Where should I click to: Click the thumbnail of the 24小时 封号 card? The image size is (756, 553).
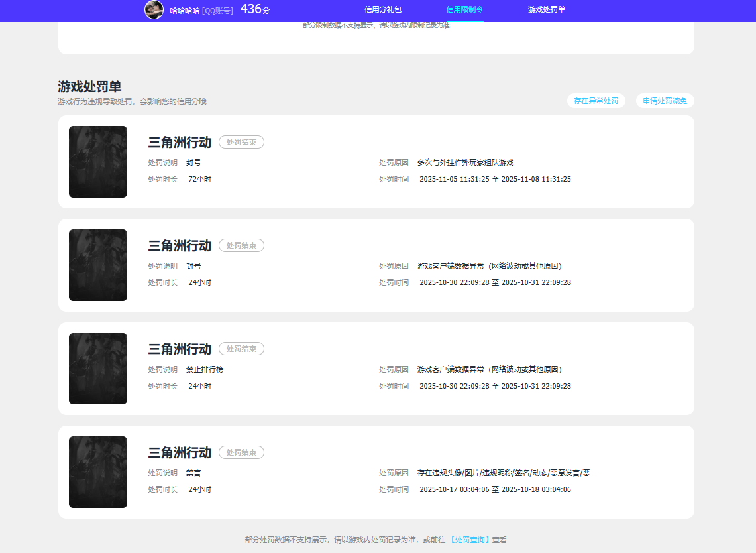(97, 265)
